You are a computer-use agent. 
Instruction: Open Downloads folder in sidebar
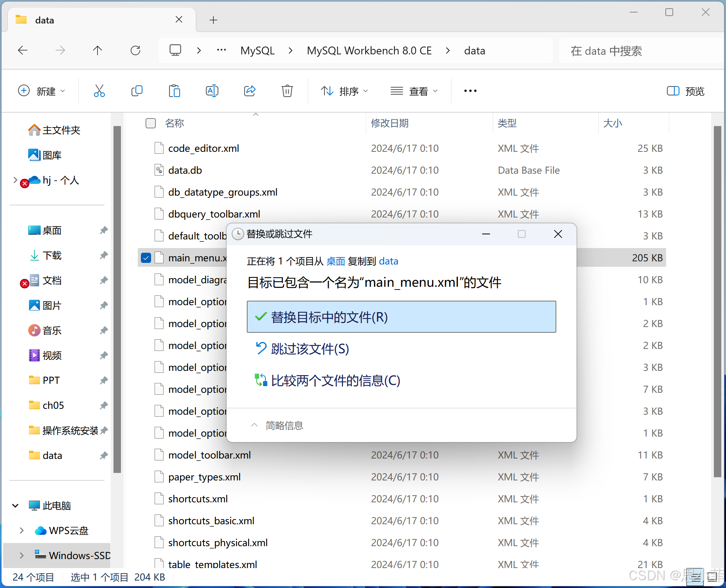tap(45, 255)
